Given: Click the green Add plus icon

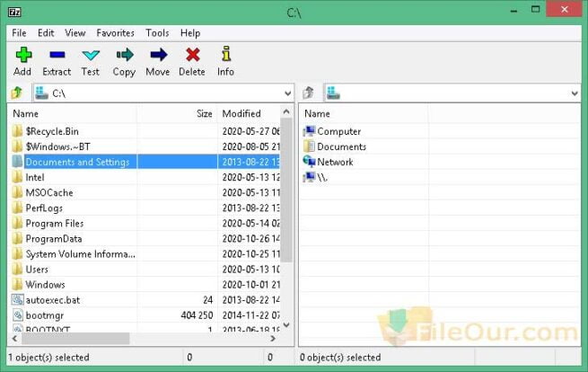Looking at the screenshot, I should 23,55.
